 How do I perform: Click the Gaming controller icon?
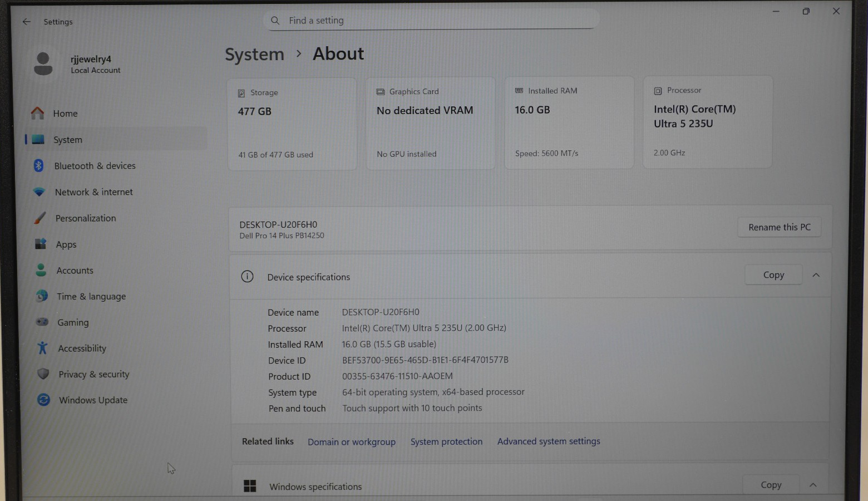(42, 322)
